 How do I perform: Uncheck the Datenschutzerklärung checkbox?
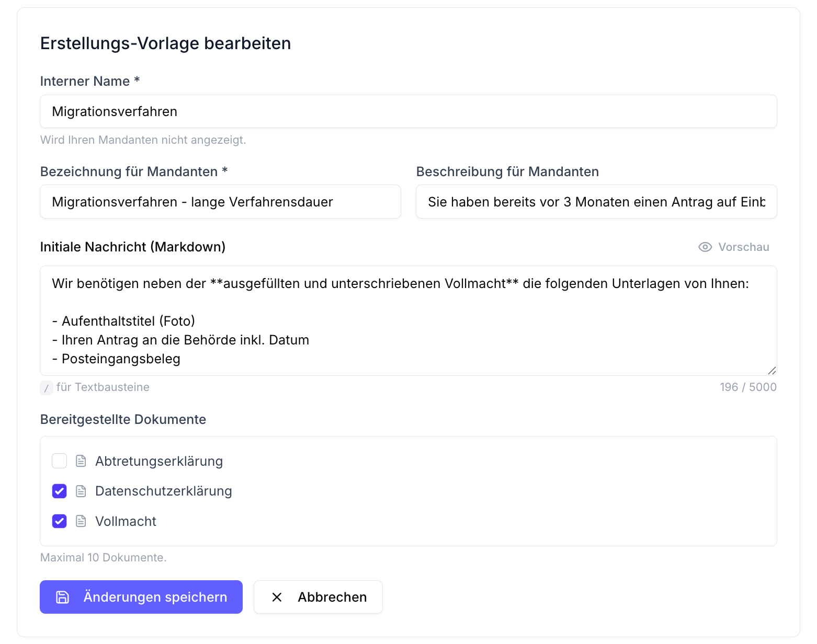(x=60, y=491)
